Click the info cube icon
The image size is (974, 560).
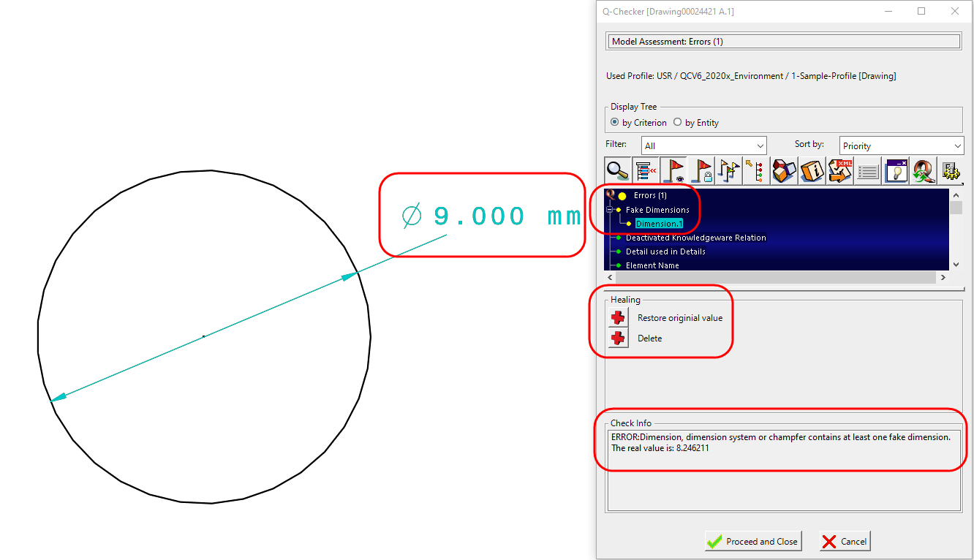pyautogui.click(x=812, y=170)
